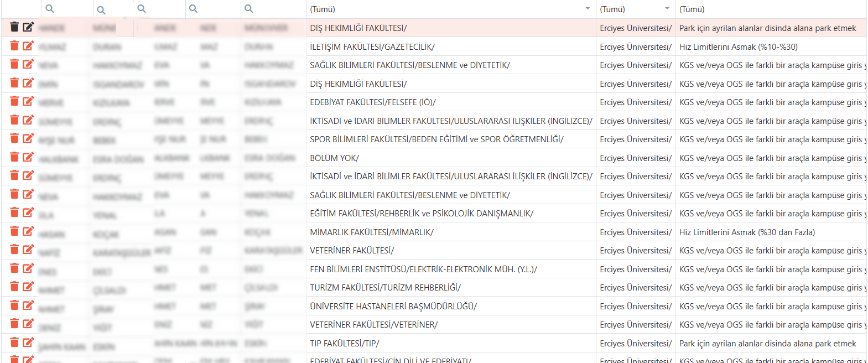Delete the VETERİNER FAKÜLTESİ/VETERİNER/ row
868x363 pixels.
tap(14, 324)
